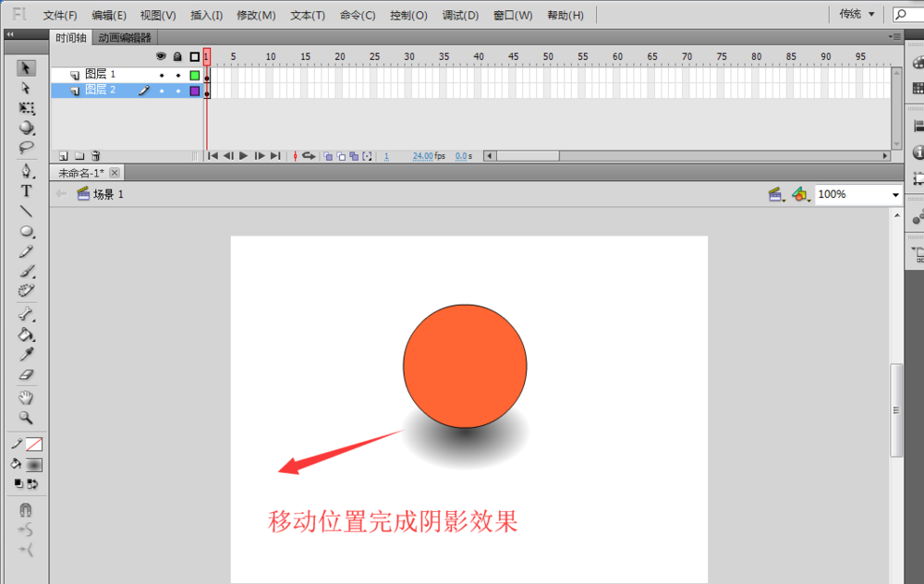
Task: Select the Oval shape tool
Action: tap(26, 231)
